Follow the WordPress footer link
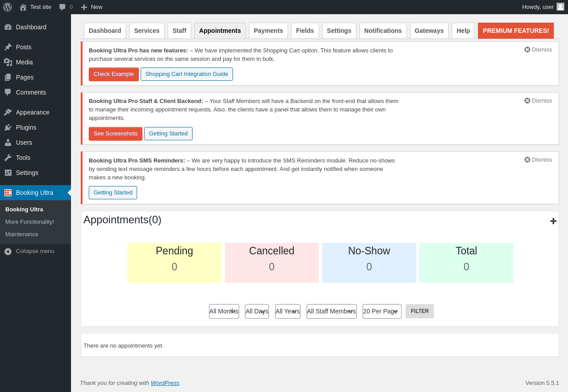Screen dimensions: 568x392 pyautogui.click(x=165, y=383)
